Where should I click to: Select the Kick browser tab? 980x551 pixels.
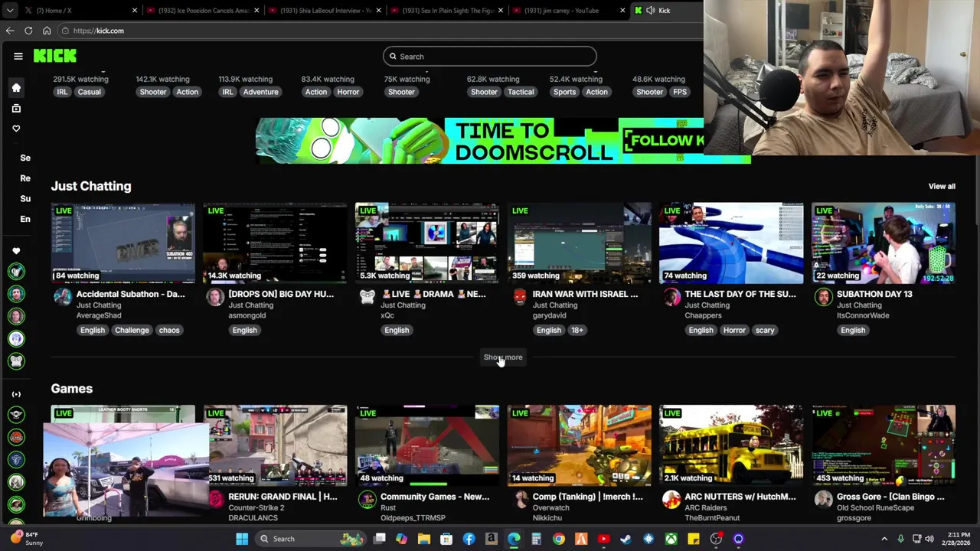tap(666, 10)
